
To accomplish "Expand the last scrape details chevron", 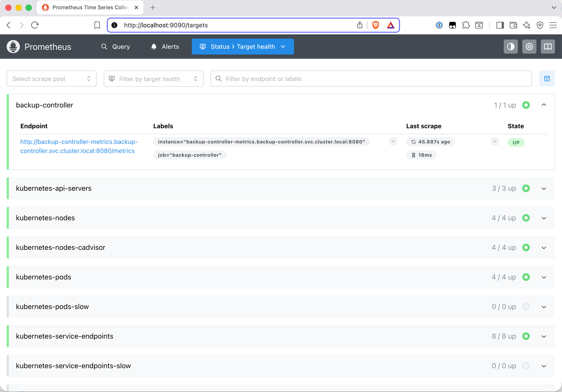I will (495, 141).
